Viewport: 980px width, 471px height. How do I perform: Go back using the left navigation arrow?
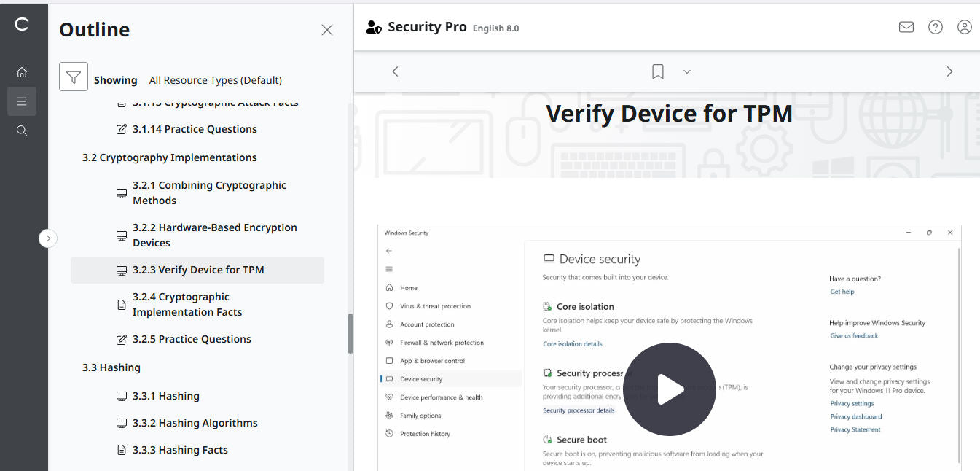coord(395,71)
